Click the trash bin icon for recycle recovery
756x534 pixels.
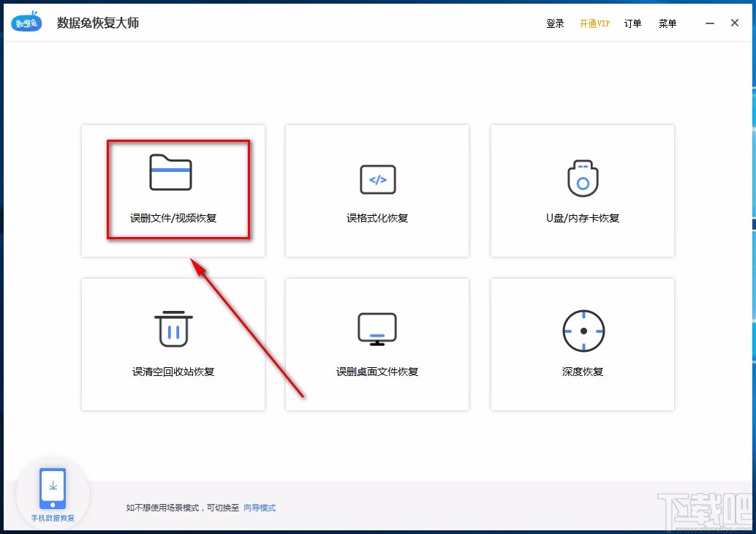pos(173,328)
